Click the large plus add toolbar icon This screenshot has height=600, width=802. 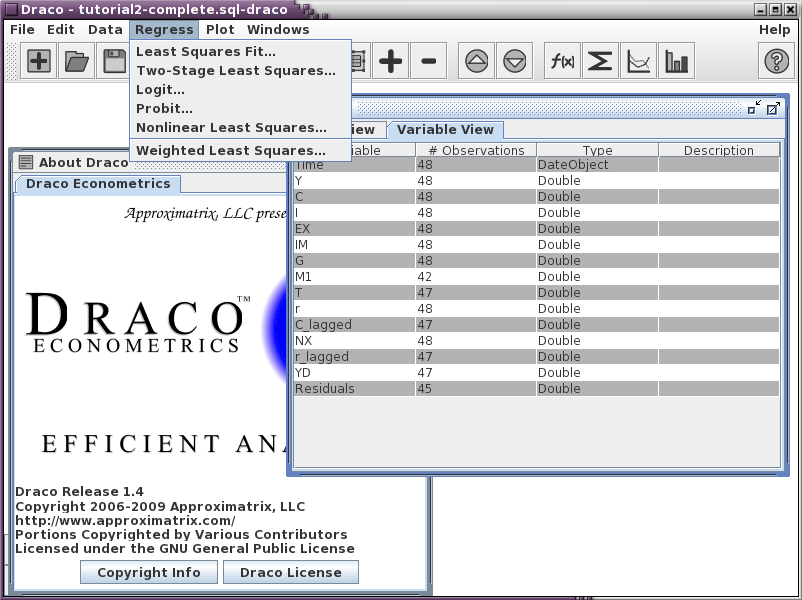(x=391, y=62)
